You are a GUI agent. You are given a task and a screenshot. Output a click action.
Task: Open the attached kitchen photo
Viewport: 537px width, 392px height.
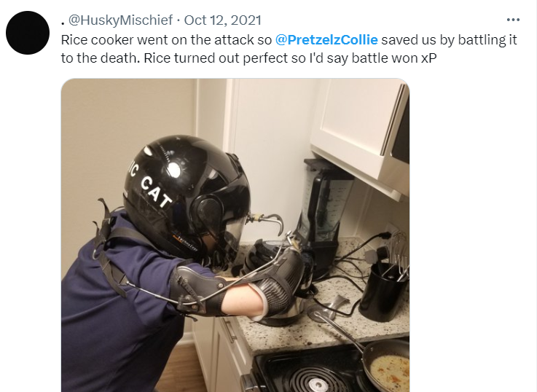tap(235, 235)
